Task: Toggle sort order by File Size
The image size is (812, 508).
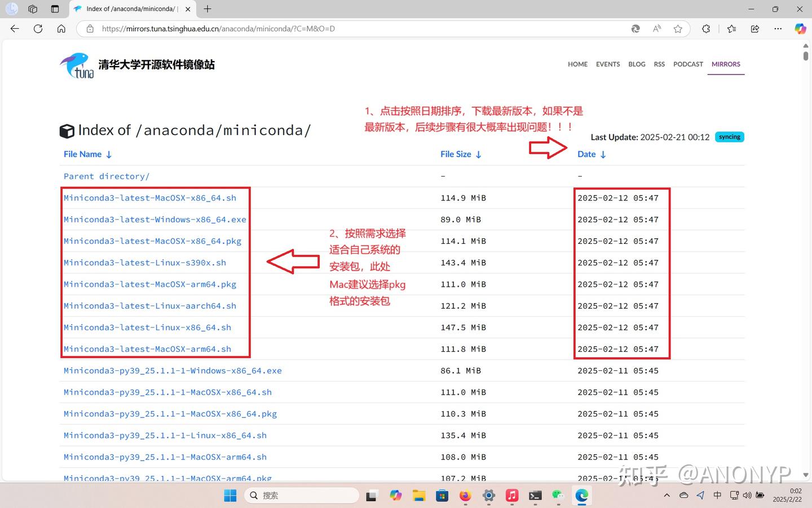Action: point(461,154)
